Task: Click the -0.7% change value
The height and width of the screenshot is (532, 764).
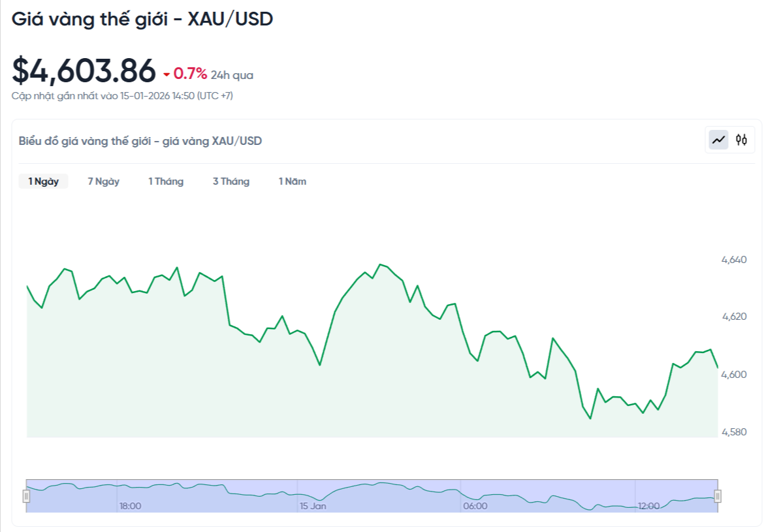Action: click(190, 74)
